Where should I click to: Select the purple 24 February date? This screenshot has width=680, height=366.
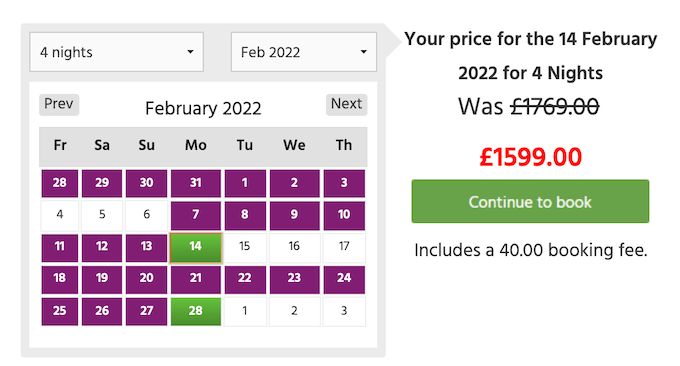point(344,279)
